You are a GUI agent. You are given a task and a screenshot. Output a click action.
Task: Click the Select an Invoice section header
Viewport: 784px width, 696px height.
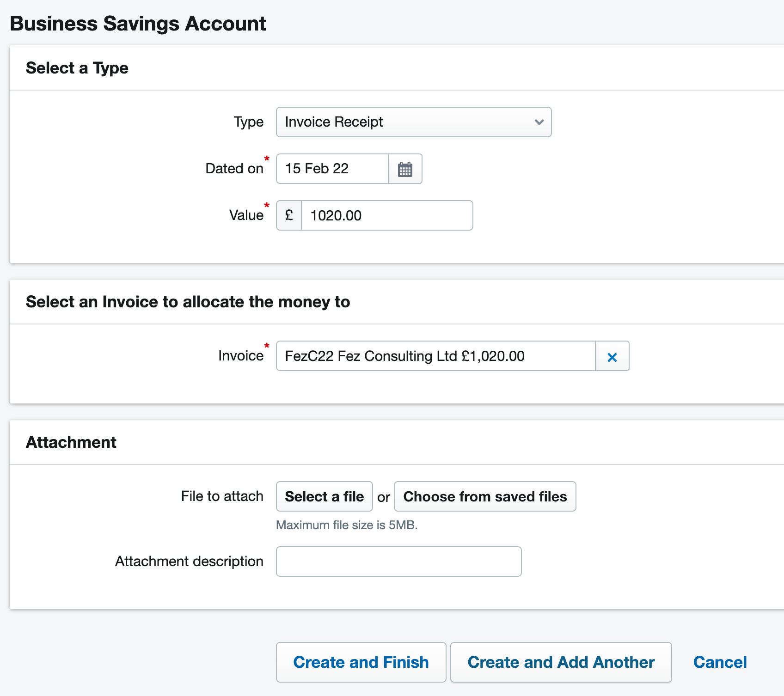[188, 301]
